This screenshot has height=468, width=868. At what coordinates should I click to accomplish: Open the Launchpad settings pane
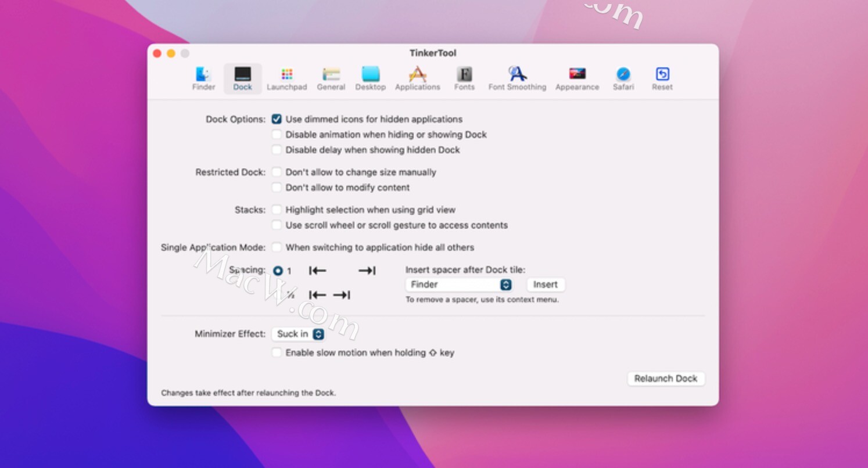click(x=286, y=78)
